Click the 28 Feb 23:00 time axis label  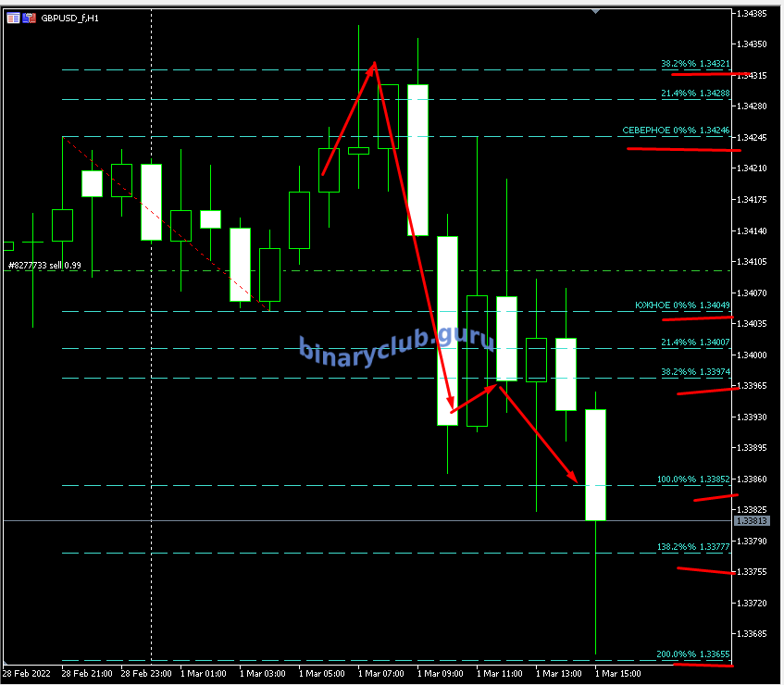click(143, 674)
